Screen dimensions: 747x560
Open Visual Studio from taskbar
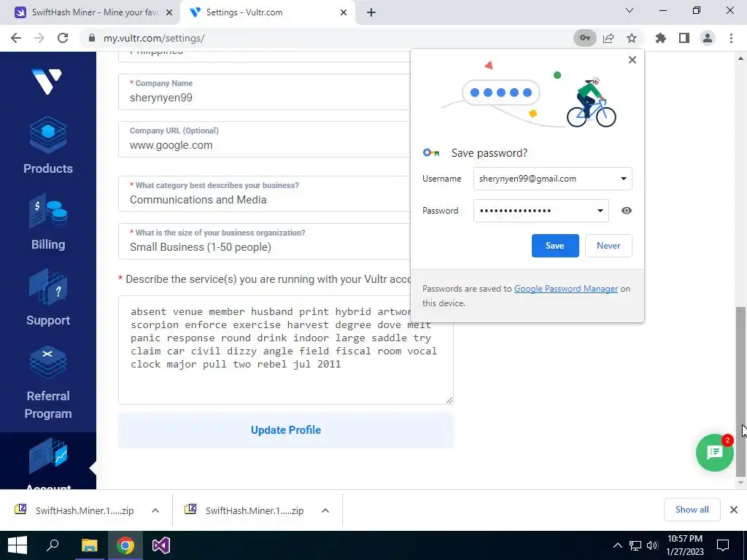coord(161,545)
